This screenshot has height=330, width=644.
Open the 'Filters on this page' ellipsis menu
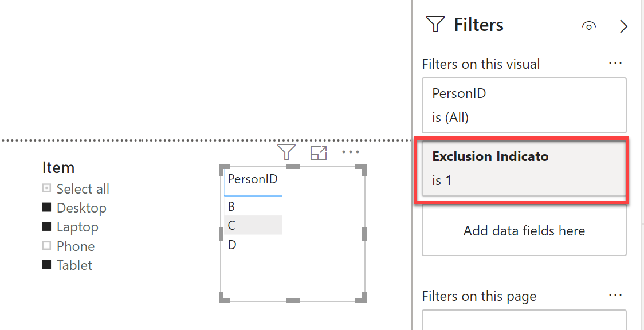coord(615,296)
